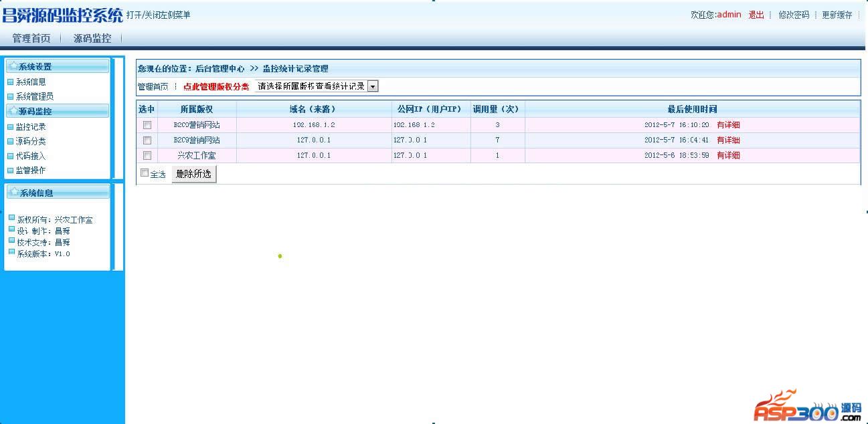This screenshot has height=424, width=868.
Task: Click the 管理首页 link in breadcrumb toolbar
Action: (153, 87)
